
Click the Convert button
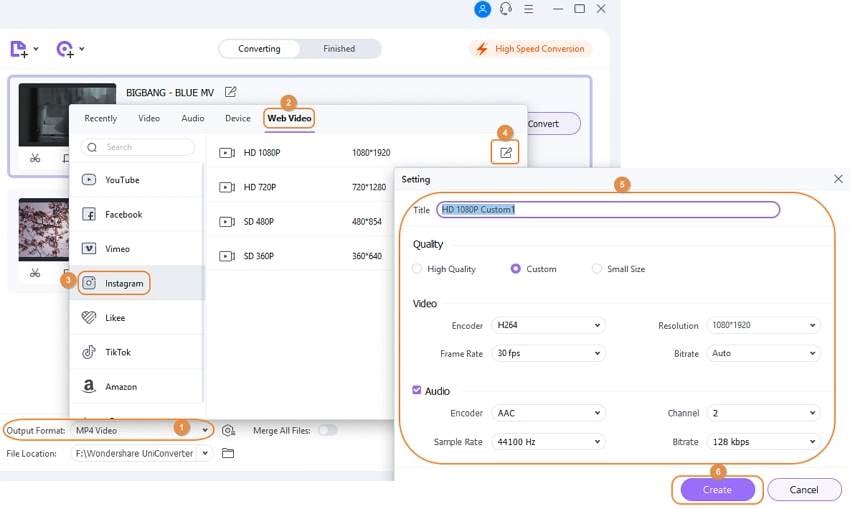552,124
